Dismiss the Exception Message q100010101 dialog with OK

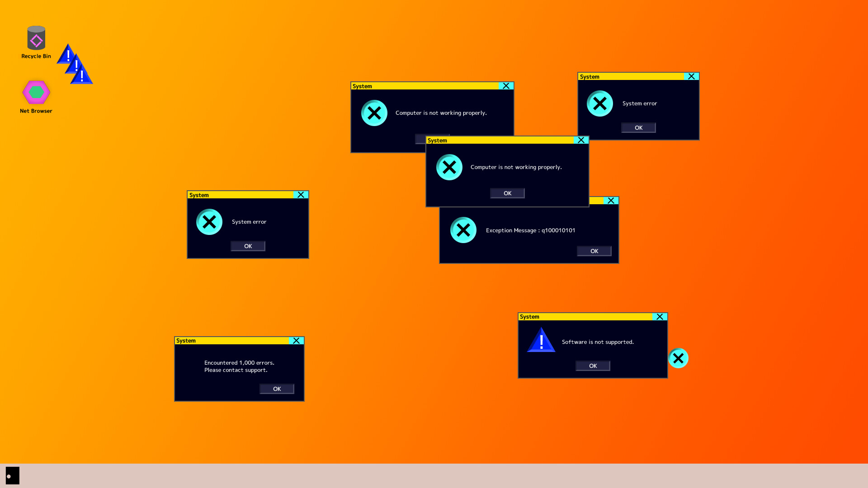pyautogui.click(x=594, y=251)
